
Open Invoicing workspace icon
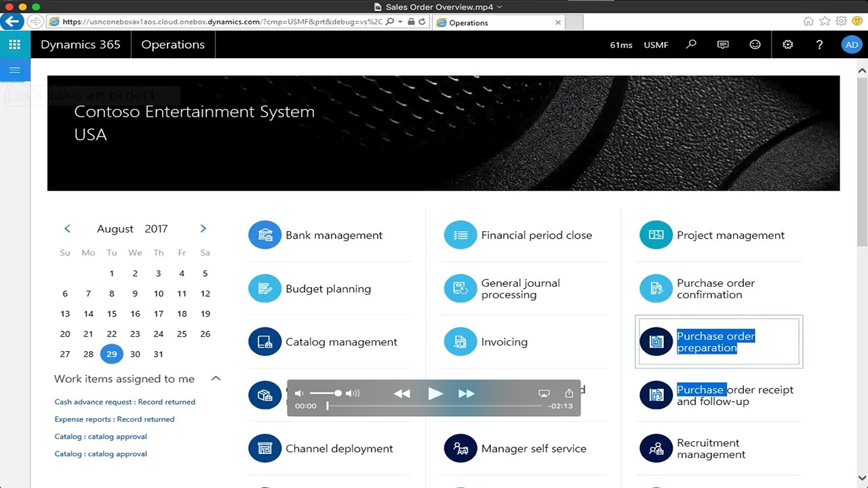pyautogui.click(x=460, y=342)
